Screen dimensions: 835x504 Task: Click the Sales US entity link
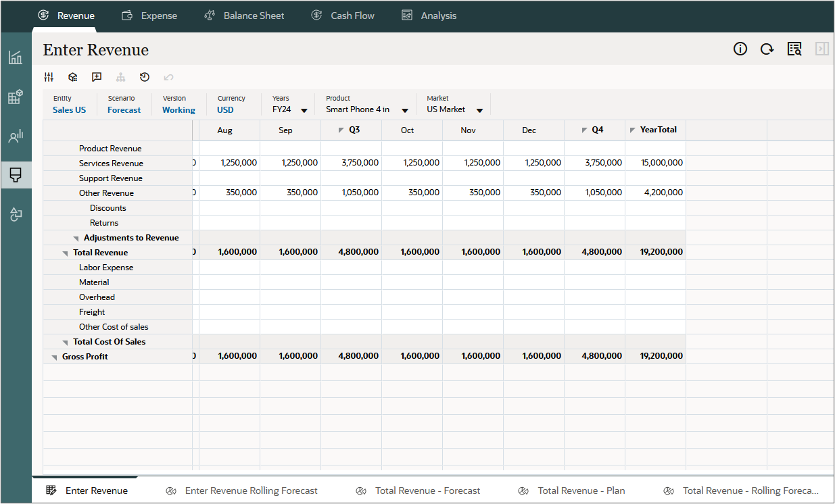pyautogui.click(x=69, y=109)
